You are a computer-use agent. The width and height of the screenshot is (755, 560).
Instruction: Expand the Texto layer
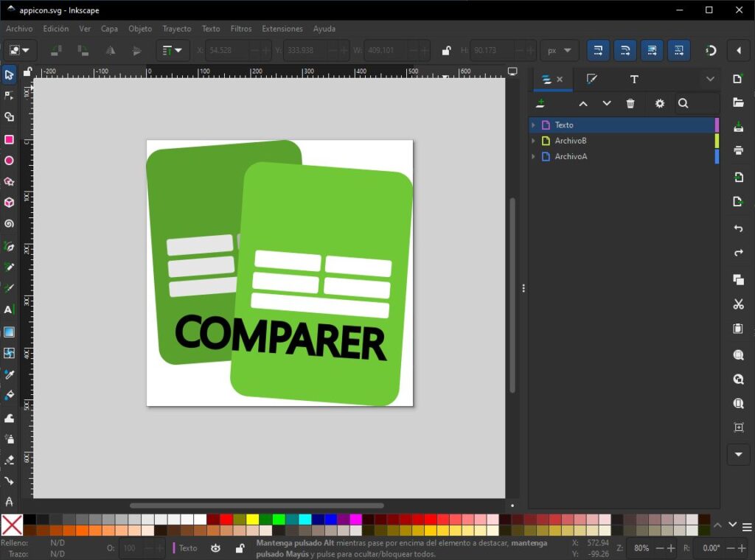(533, 125)
